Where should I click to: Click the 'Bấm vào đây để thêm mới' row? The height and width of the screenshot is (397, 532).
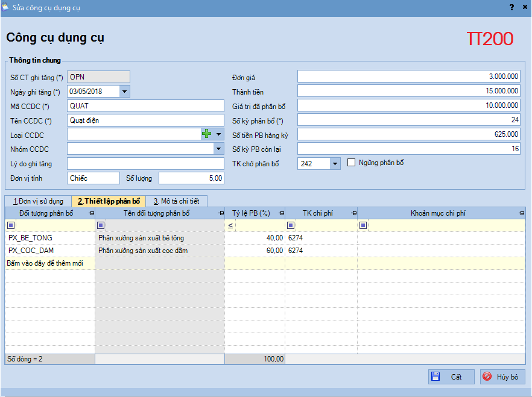point(49,263)
